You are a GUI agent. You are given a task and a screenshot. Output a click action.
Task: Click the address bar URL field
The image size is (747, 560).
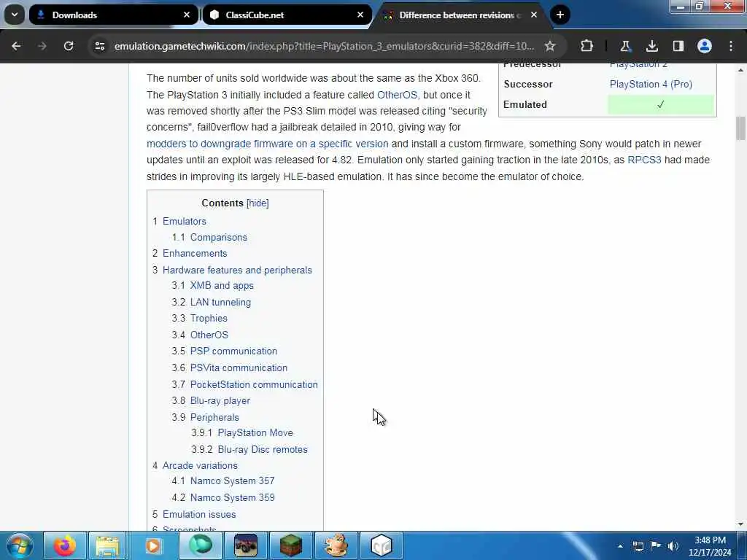[324, 46]
